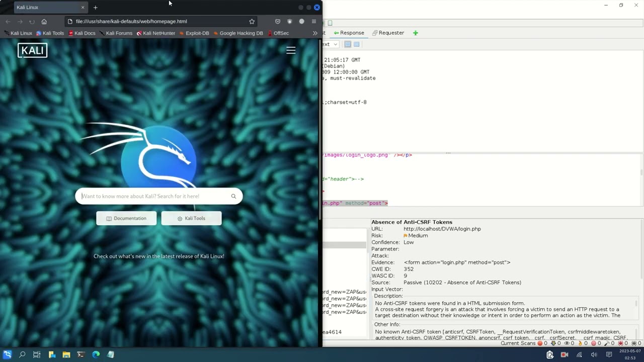Open Firefox application menu
Image resolution: width=644 pixels, height=362 pixels.
(314, 21)
